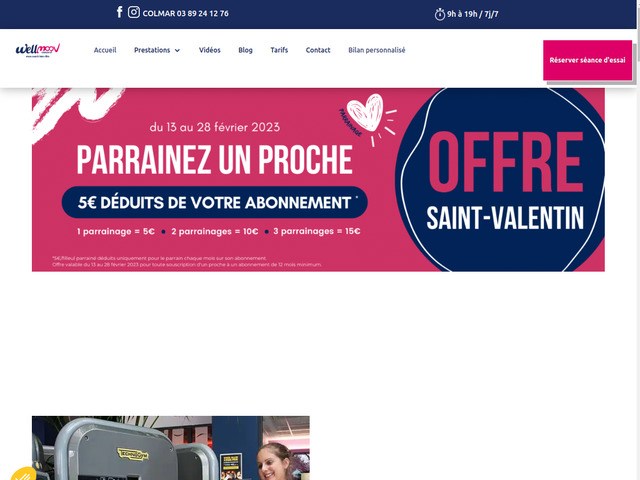Open the Blog page
640x480 pixels.
[x=245, y=50]
